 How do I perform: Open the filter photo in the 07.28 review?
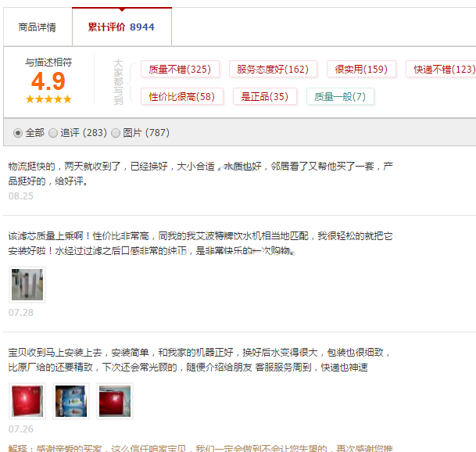(27, 285)
